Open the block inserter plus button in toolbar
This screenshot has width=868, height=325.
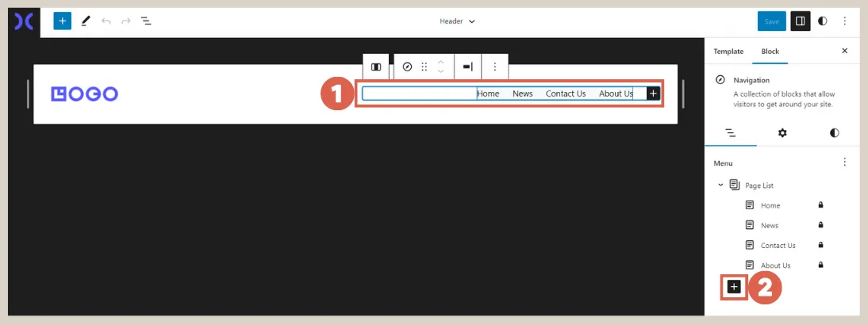[62, 21]
